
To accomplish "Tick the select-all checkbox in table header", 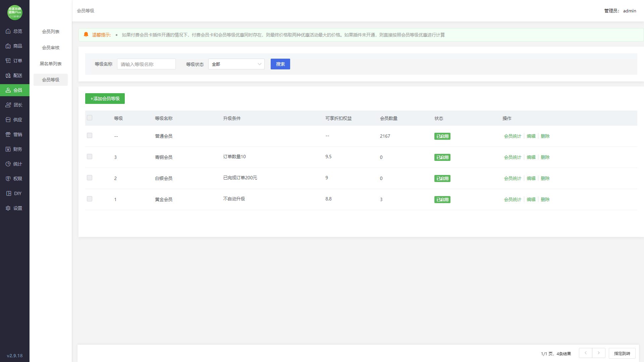I will 90,118.
